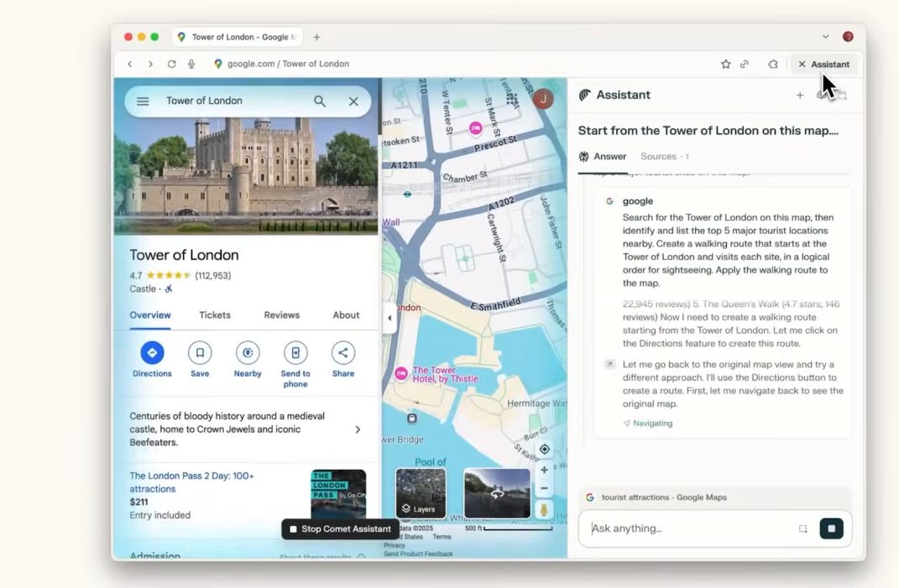Screen dimensions: 899x588
Task: Switch to the About tab
Action: pos(347,315)
